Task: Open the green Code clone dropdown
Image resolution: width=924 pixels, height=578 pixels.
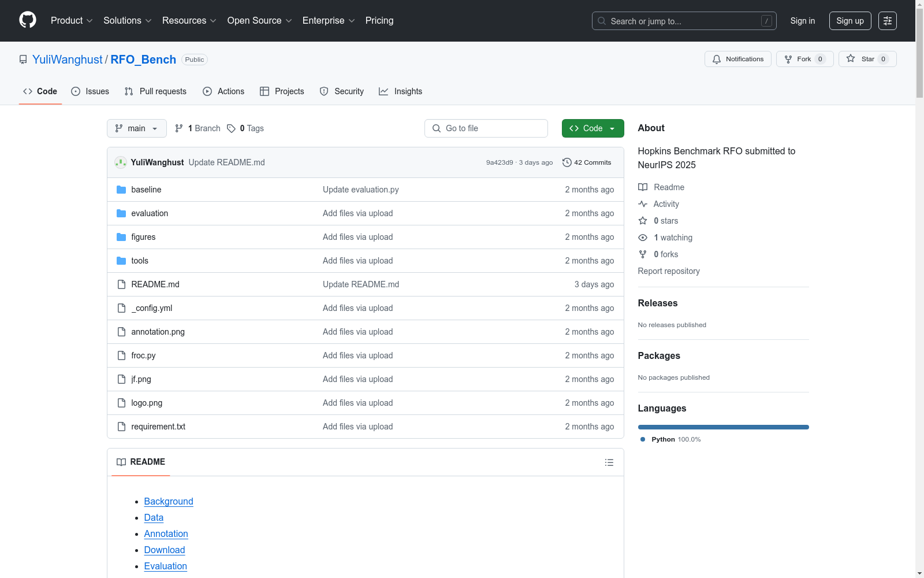Action: pyautogui.click(x=593, y=128)
